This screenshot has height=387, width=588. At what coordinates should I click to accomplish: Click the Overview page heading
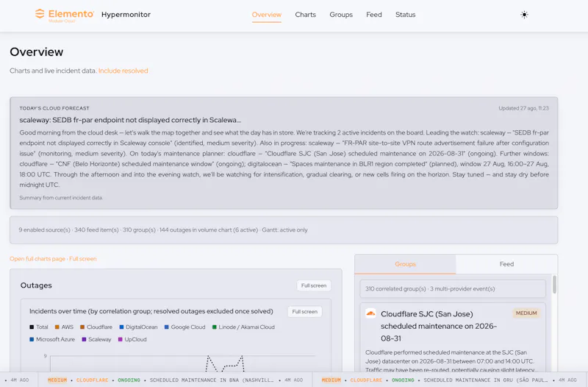(x=36, y=52)
